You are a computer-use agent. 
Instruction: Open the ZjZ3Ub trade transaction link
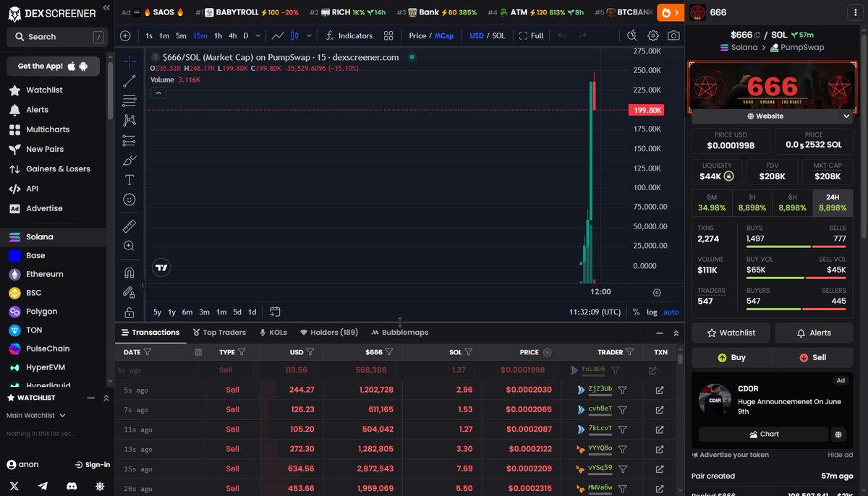[x=660, y=390]
